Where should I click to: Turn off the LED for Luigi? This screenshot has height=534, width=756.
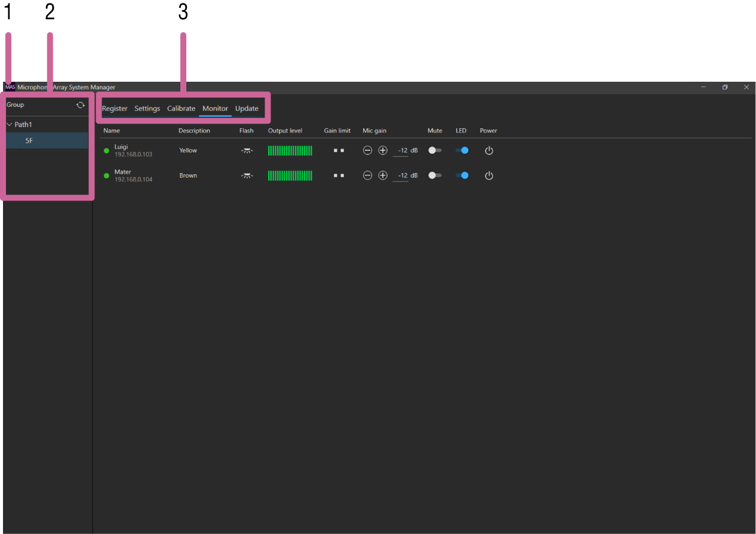point(462,150)
